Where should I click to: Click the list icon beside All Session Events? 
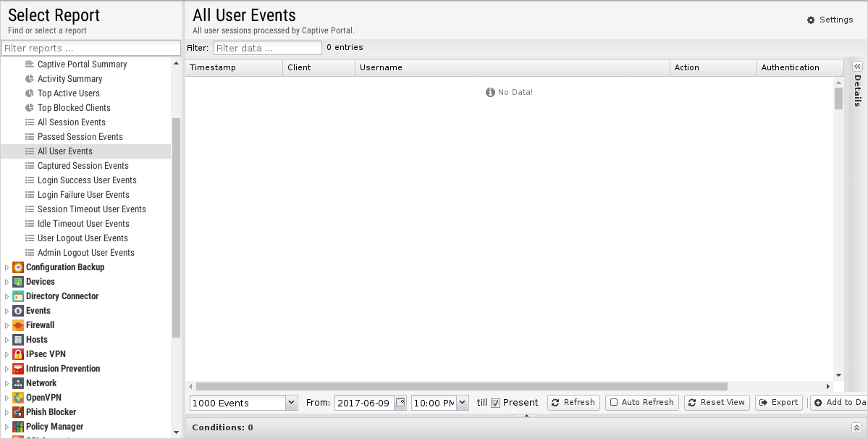pos(30,122)
